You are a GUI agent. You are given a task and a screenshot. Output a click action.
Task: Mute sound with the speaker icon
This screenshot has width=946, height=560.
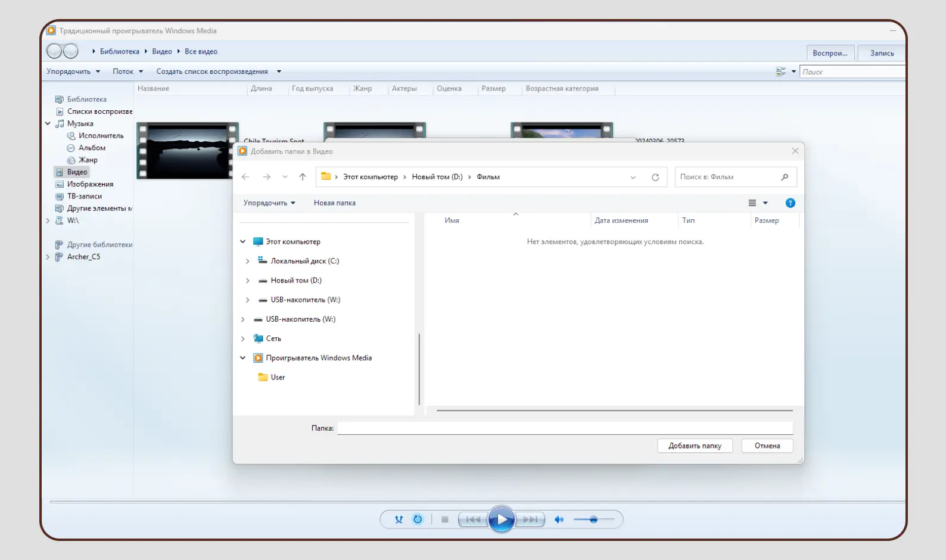coord(559,519)
